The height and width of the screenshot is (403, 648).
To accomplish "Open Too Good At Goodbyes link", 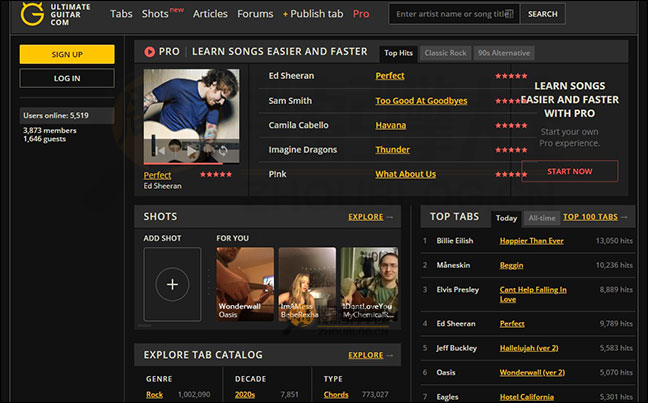I will tap(421, 101).
